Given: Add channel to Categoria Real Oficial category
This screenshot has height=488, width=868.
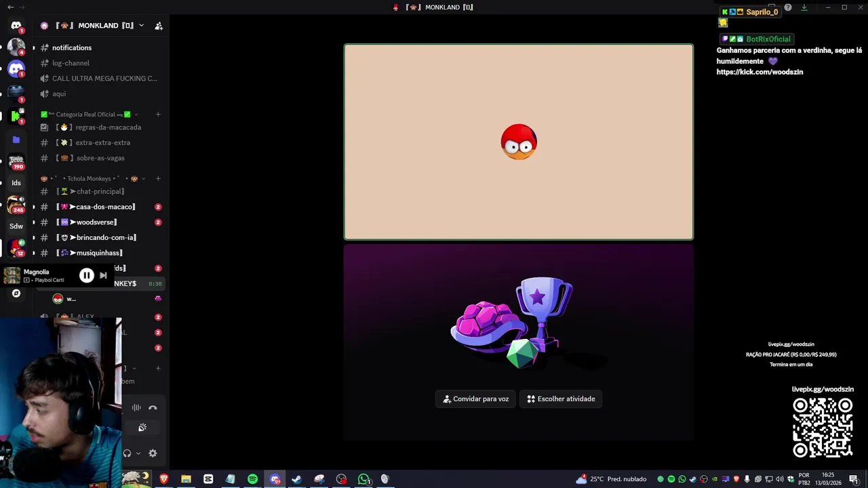Looking at the screenshot, I should 158,115.
